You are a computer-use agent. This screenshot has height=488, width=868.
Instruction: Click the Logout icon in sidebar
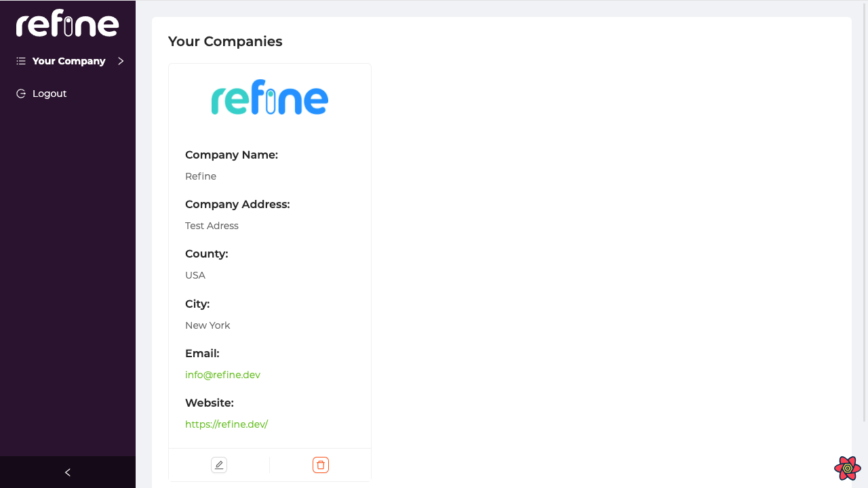(21, 94)
